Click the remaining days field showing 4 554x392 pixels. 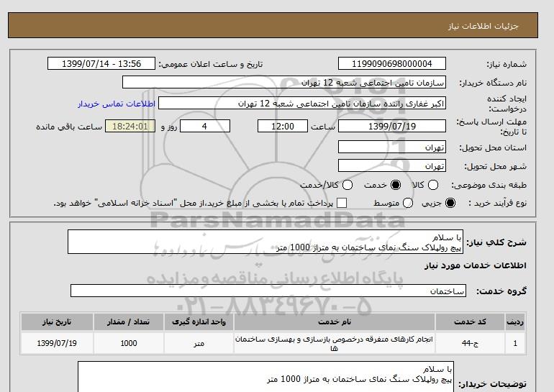[x=205, y=126]
